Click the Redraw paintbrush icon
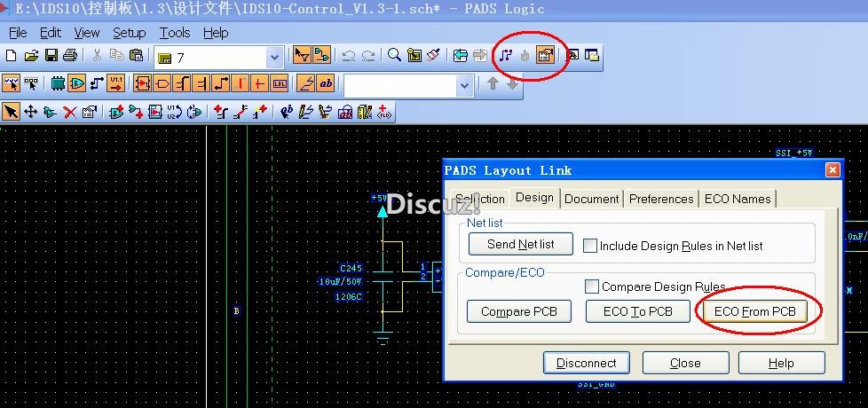 point(434,55)
